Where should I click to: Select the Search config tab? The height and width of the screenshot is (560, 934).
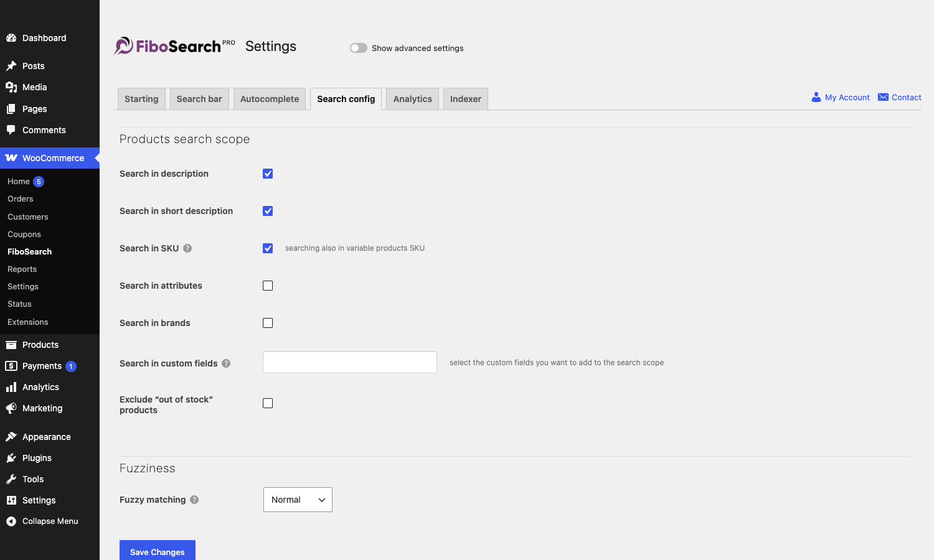click(x=346, y=99)
